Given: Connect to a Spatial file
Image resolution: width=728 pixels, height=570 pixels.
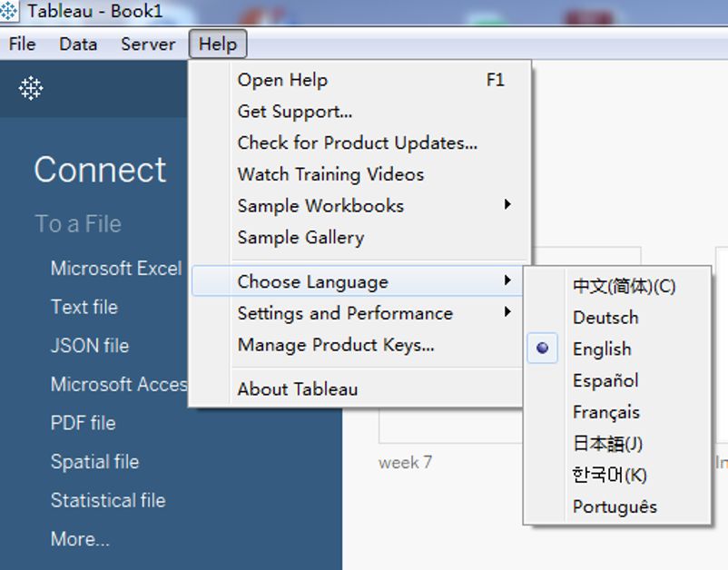Looking at the screenshot, I should (x=94, y=462).
